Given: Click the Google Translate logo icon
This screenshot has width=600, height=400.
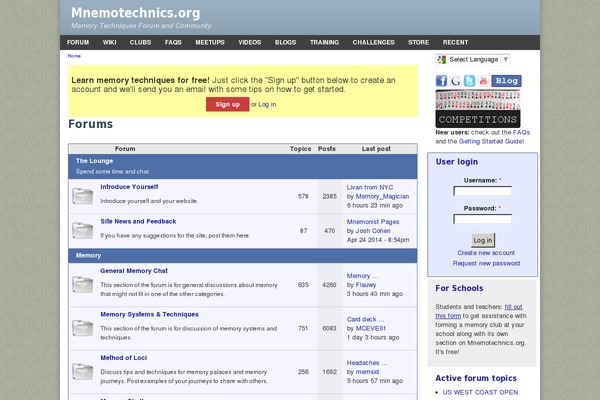Looking at the screenshot, I should click(x=442, y=59).
